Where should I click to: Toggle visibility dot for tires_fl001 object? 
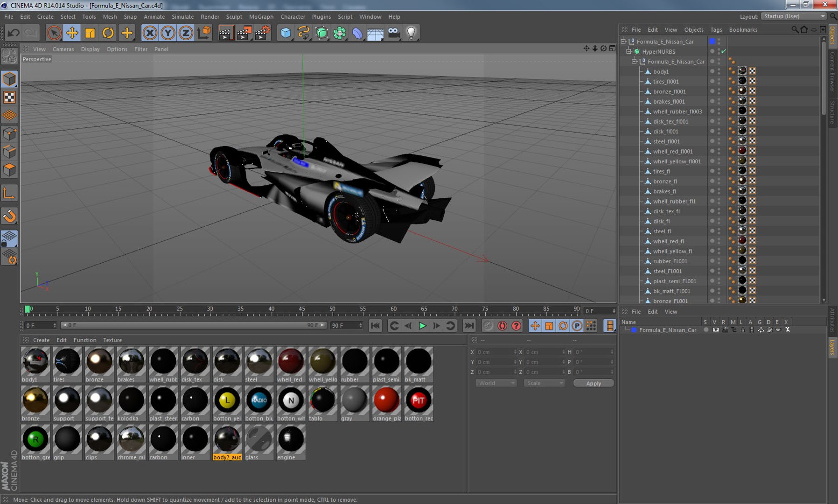tap(712, 81)
